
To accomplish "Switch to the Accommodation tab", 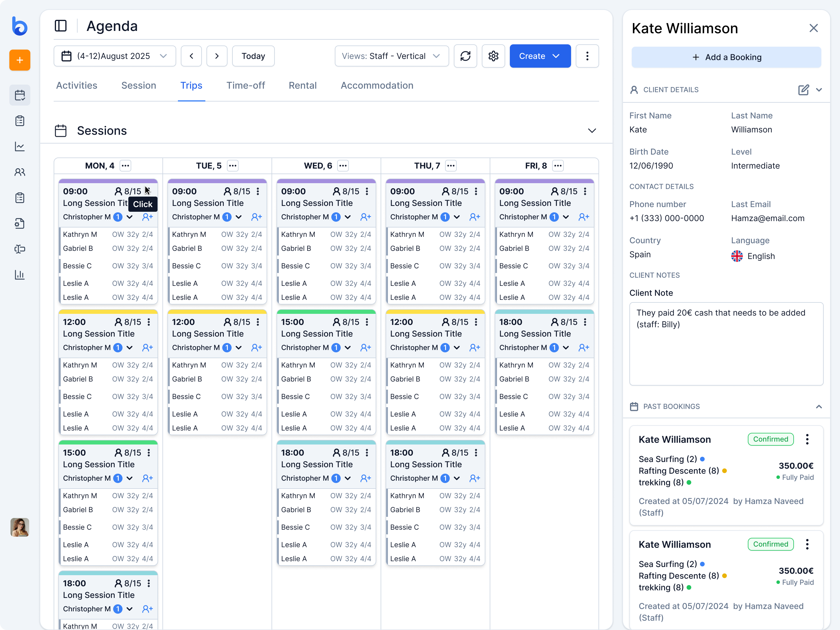I will 377,85.
